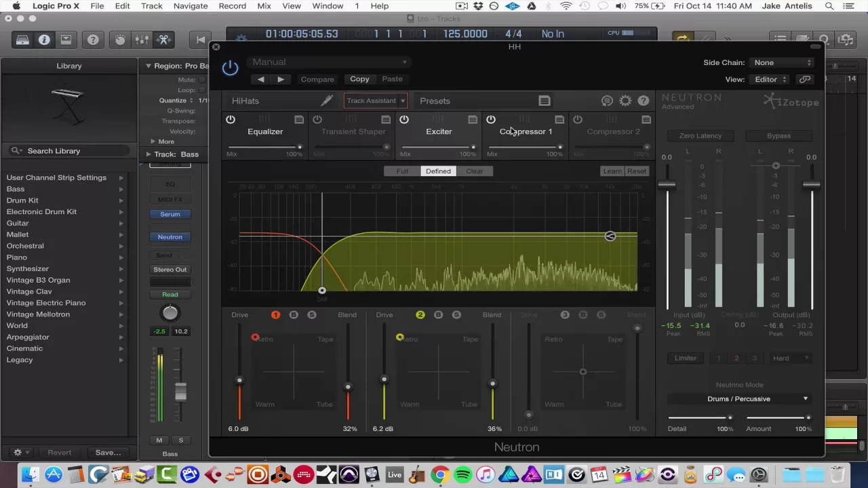Open Logic Inspector info button
The height and width of the screenshot is (488, 868).
pos(44,40)
